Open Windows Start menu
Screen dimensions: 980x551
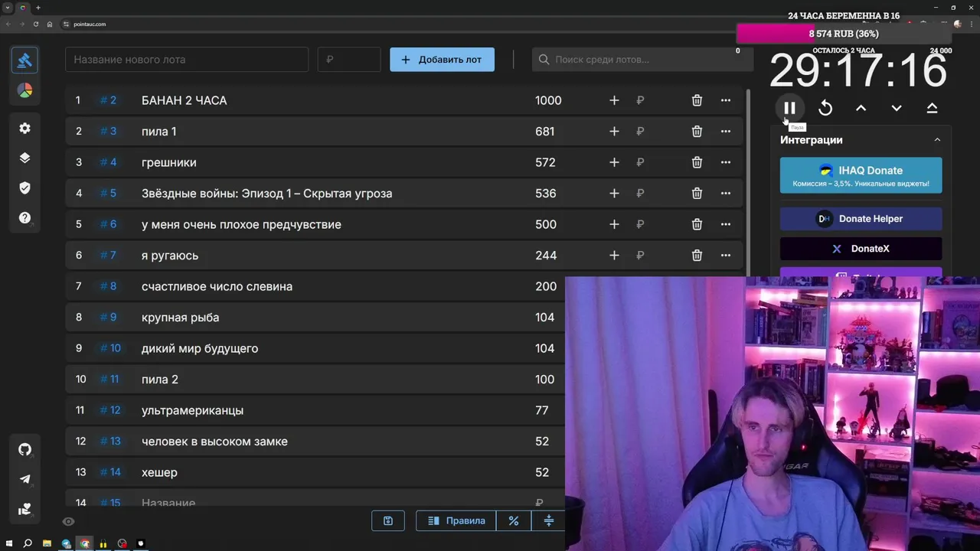(9, 543)
